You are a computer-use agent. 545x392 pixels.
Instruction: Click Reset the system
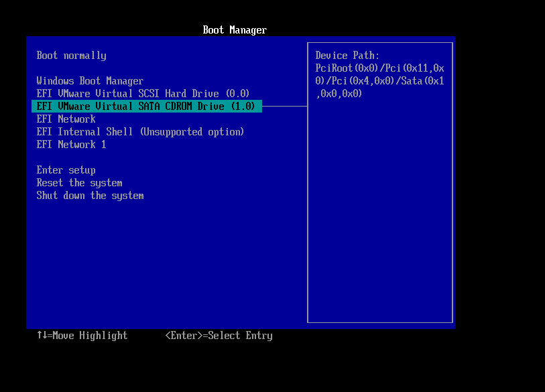point(79,183)
